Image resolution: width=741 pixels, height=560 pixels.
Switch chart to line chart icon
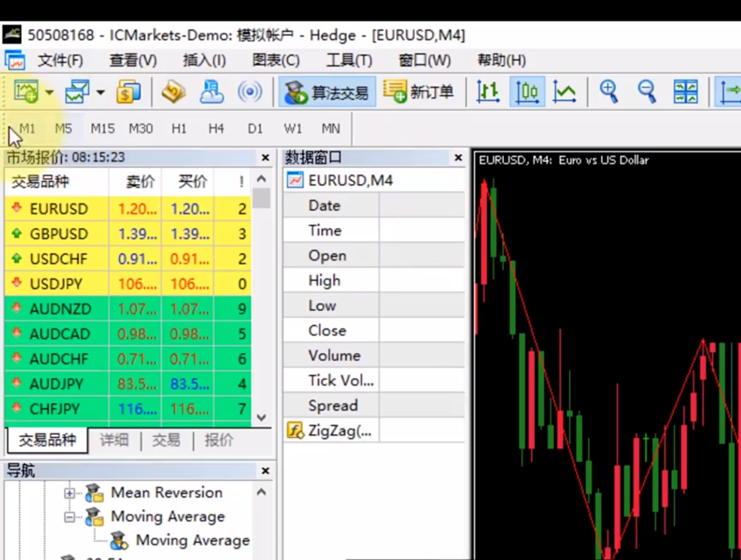click(x=564, y=92)
